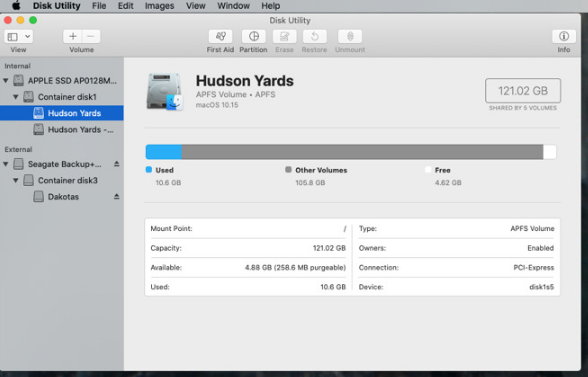Toggle the sidebar View icon

pos(12,36)
